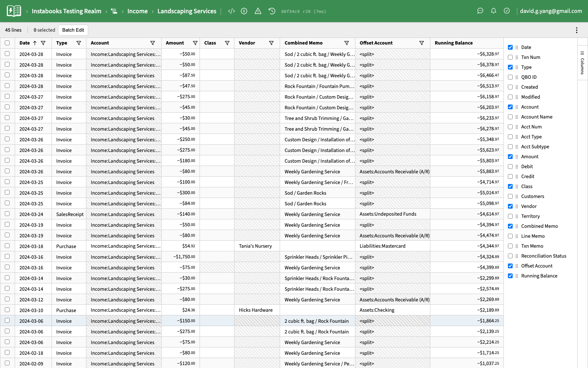Click the account tree icon in breadcrumb
Viewport: 588px width, 368px height.
click(x=114, y=11)
